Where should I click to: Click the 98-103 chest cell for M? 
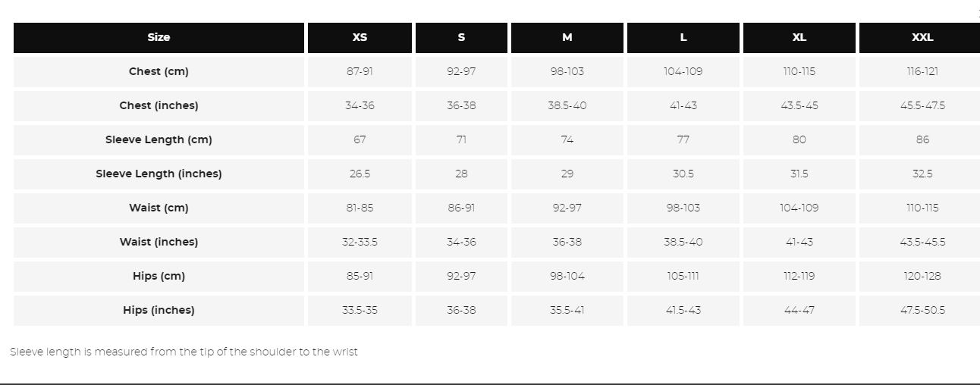567,71
